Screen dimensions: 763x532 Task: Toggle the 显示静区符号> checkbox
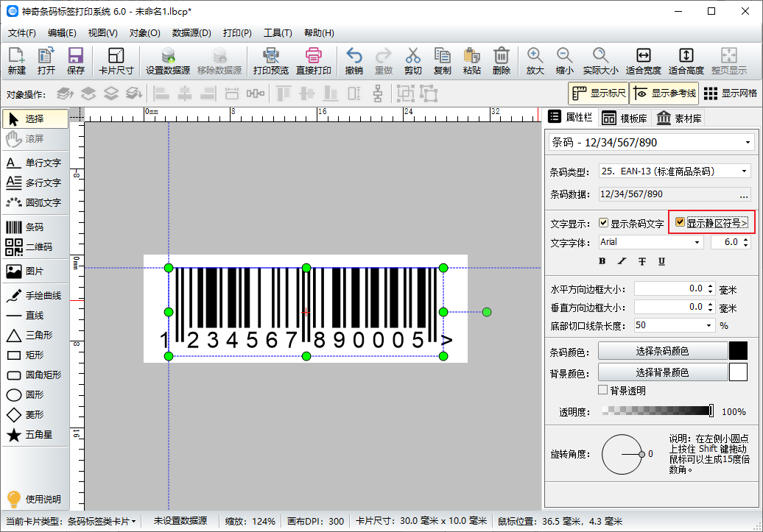click(681, 223)
